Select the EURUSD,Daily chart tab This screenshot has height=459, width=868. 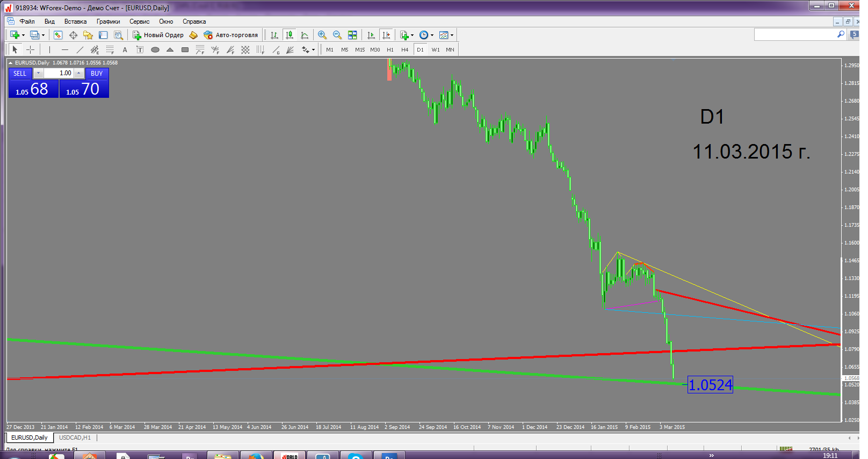tap(30, 438)
